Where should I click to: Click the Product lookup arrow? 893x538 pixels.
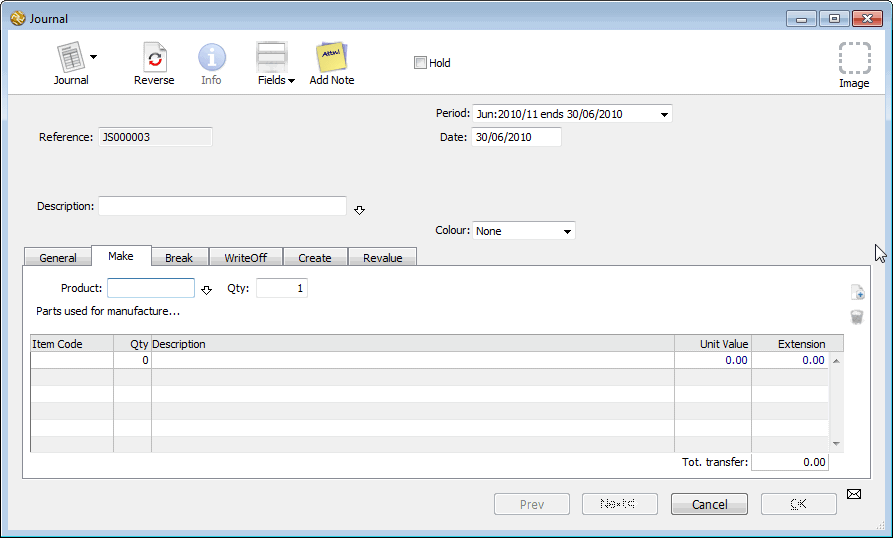point(207,290)
